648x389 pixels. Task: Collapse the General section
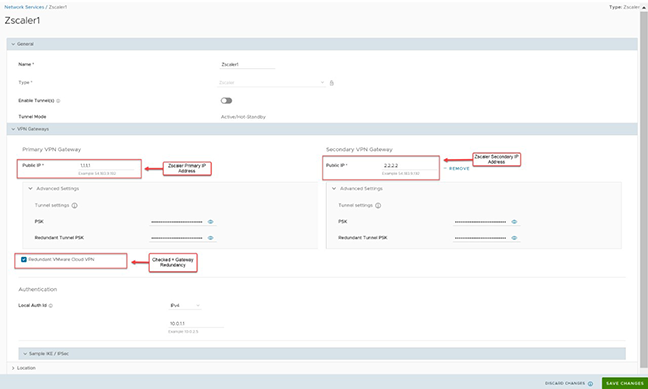[13, 44]
